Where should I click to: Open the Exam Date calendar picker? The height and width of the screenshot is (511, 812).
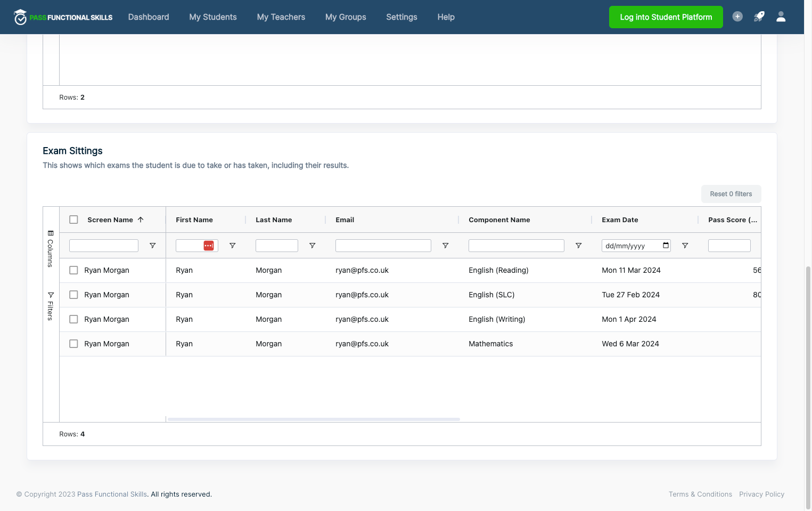tap(666, 246)
